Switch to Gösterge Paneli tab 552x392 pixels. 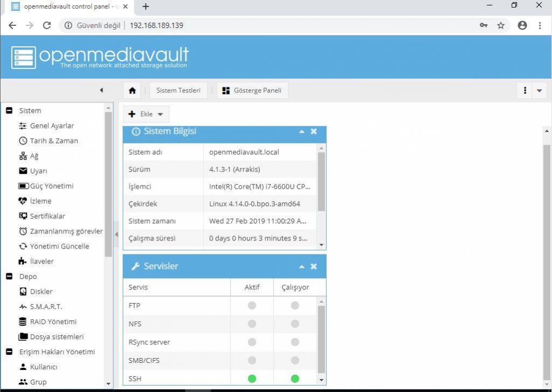click(x=252, y=91)
